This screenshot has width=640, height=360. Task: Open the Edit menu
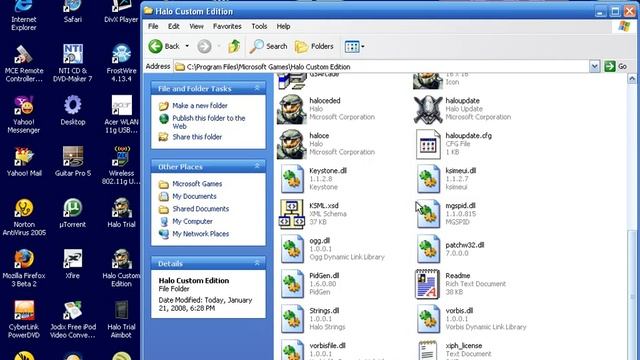[x=173, y=26]
